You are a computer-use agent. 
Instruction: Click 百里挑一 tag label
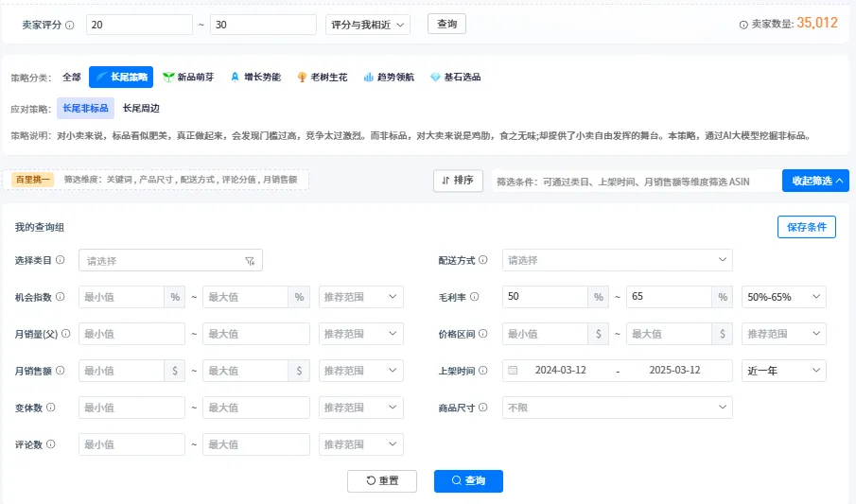pos(33,180)
